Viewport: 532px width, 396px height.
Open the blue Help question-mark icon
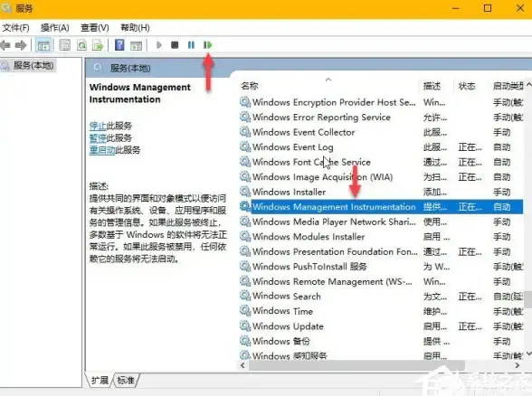(119, 45)
